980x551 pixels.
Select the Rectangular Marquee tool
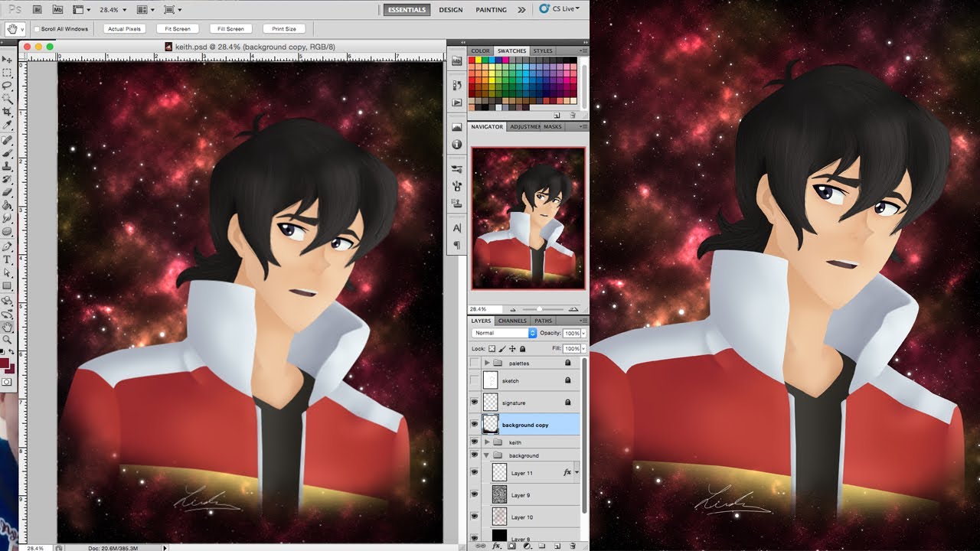click(7, 73)
